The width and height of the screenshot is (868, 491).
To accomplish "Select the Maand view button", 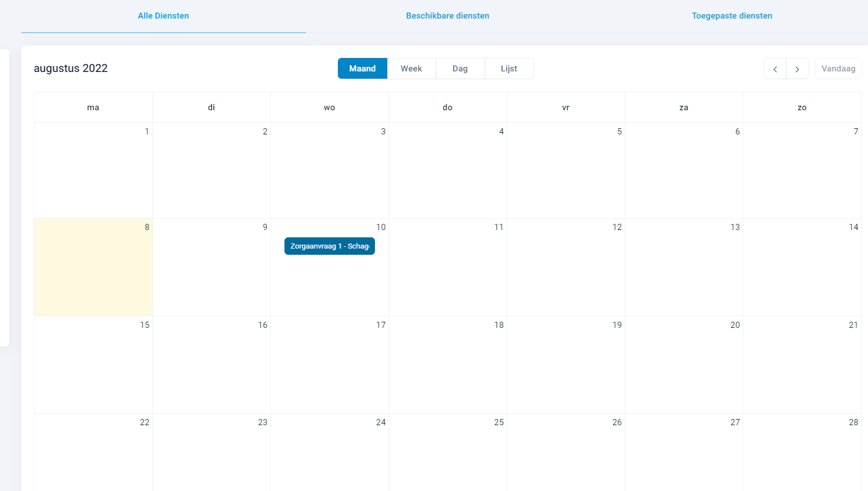I will (x=363, y=69).
